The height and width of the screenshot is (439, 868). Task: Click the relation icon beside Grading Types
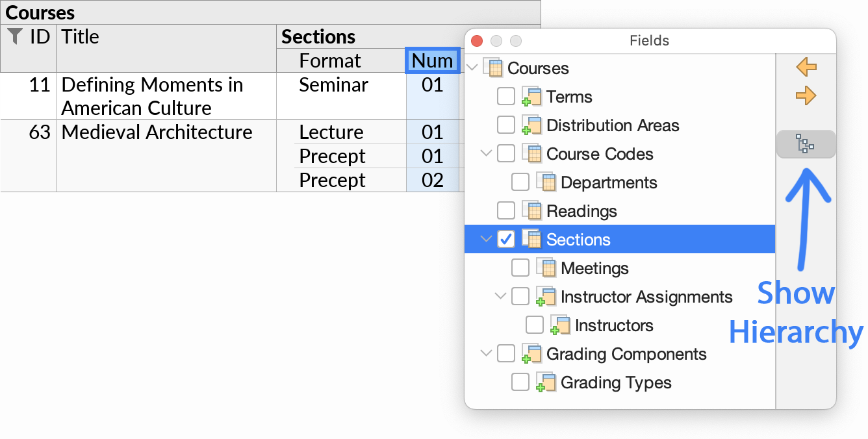[544, 383]
